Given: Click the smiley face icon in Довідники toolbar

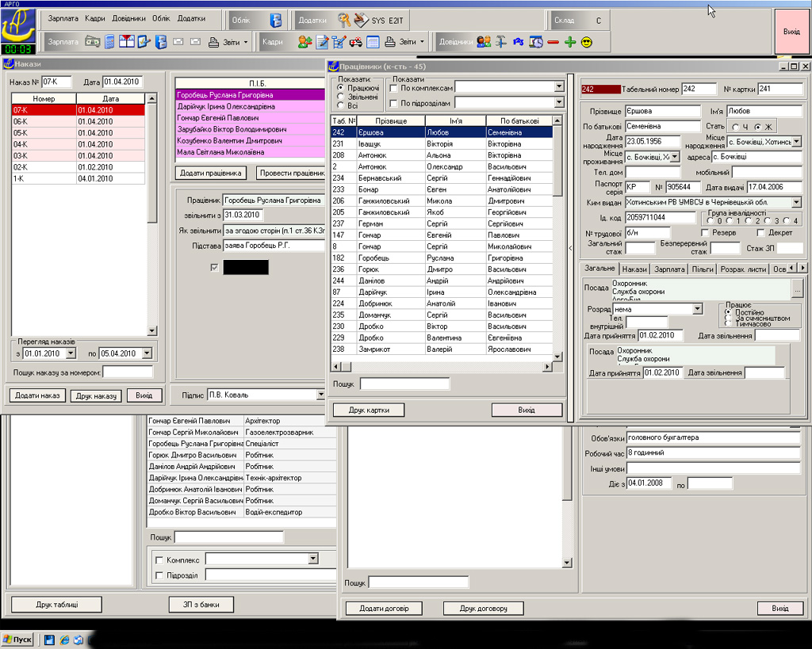Looking at the screenshot, I should coord(587,41).
